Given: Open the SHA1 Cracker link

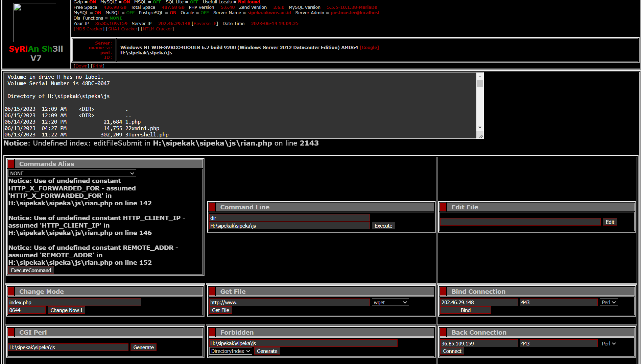Looking at the screenshot, I should pos(123,29).
